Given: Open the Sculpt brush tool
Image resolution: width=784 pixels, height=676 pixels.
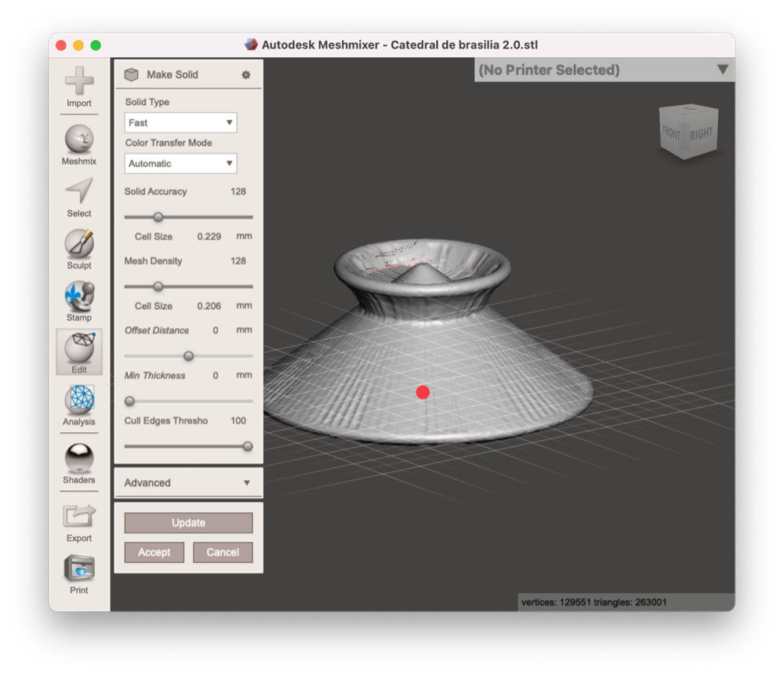Looking at the screenshot, I should pos(79,249).
